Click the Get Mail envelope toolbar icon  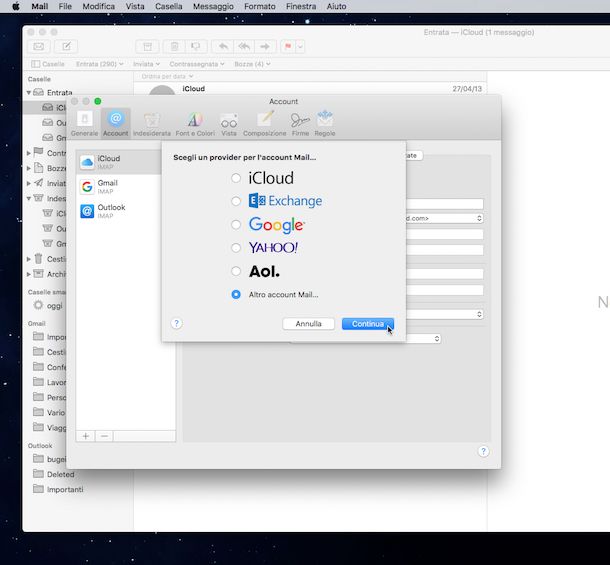click(39, 47)
